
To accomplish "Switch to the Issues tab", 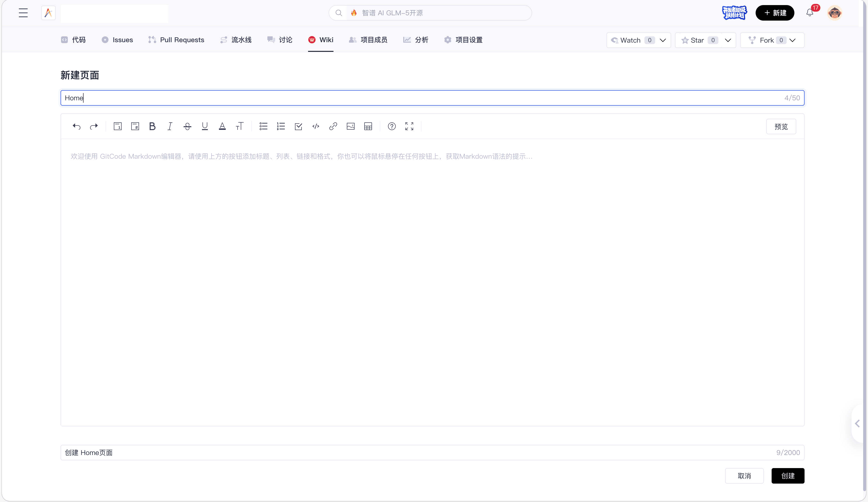I will click(117, 40).
